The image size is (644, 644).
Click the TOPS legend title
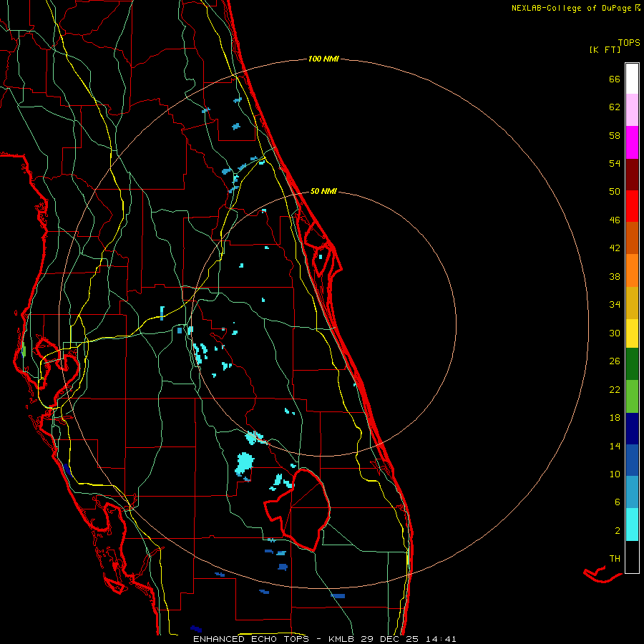[x=629, y=42]
